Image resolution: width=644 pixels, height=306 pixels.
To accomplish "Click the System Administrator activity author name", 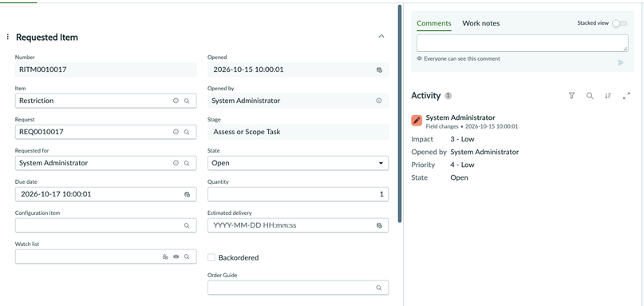I will click(x=460, y=117).
